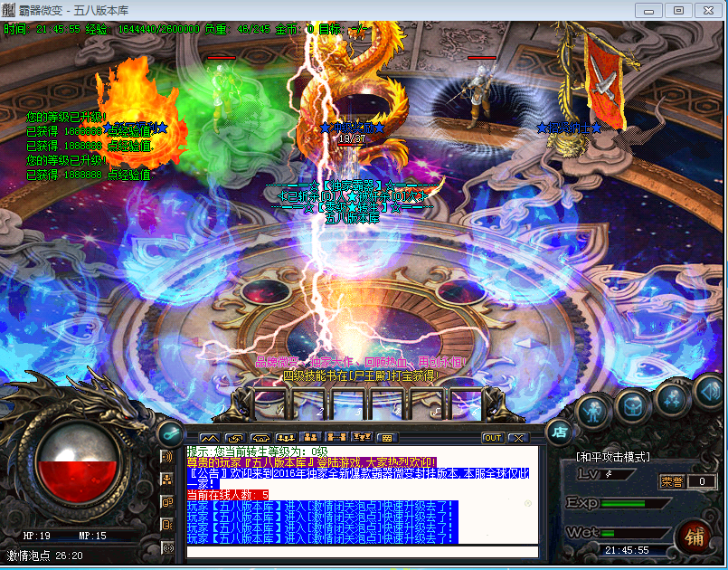
Task: Click the Lv level display field
Action: coord(618,474)
